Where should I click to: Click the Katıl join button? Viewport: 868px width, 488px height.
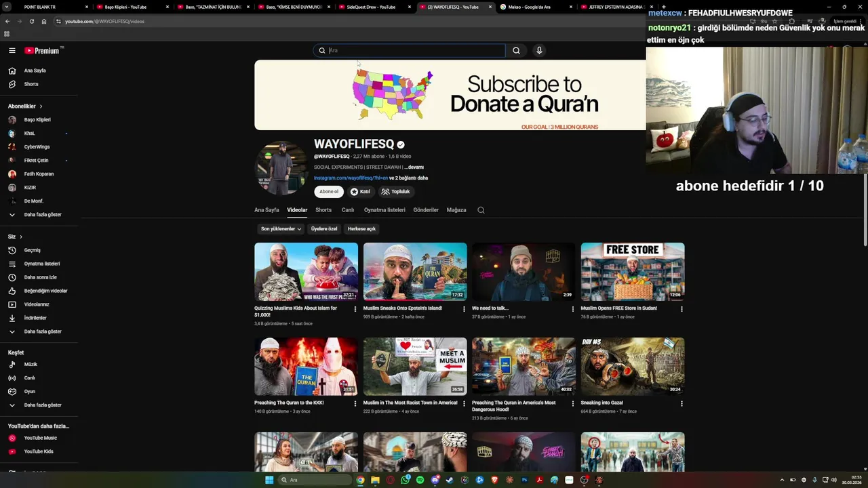(360, 192)
